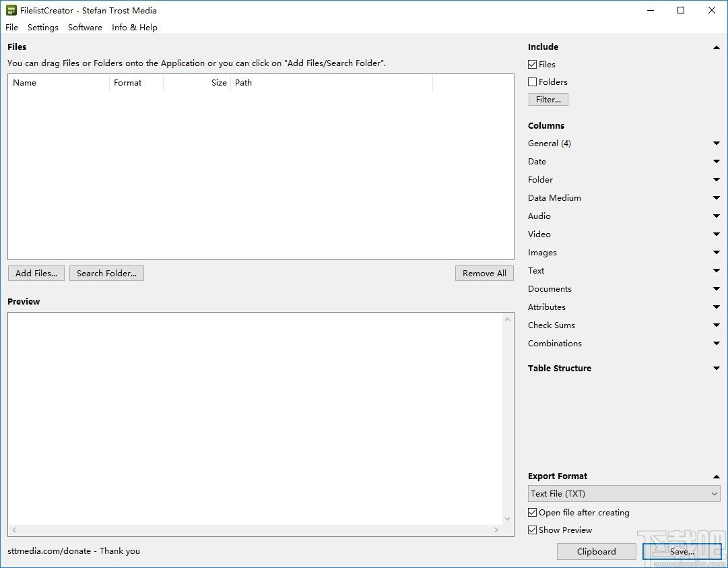Close the FilelistCreator window
The image size is (728, 568).
[x=711, y=10]
